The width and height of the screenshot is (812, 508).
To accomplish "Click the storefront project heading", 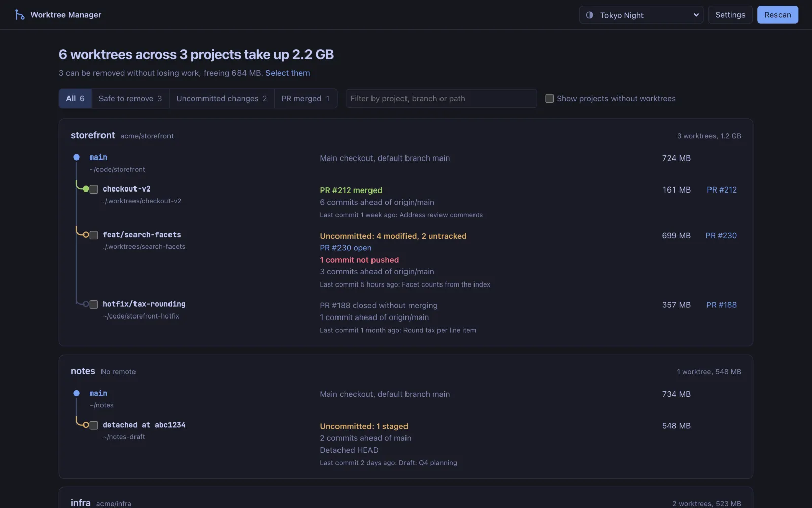I will pyautogui.click(x=92, y=135).
